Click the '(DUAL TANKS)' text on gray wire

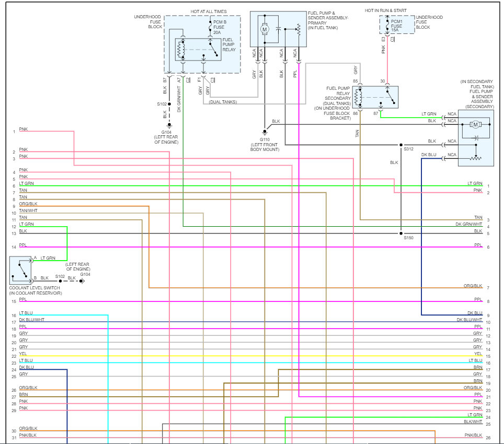click(x=222, y=102)
